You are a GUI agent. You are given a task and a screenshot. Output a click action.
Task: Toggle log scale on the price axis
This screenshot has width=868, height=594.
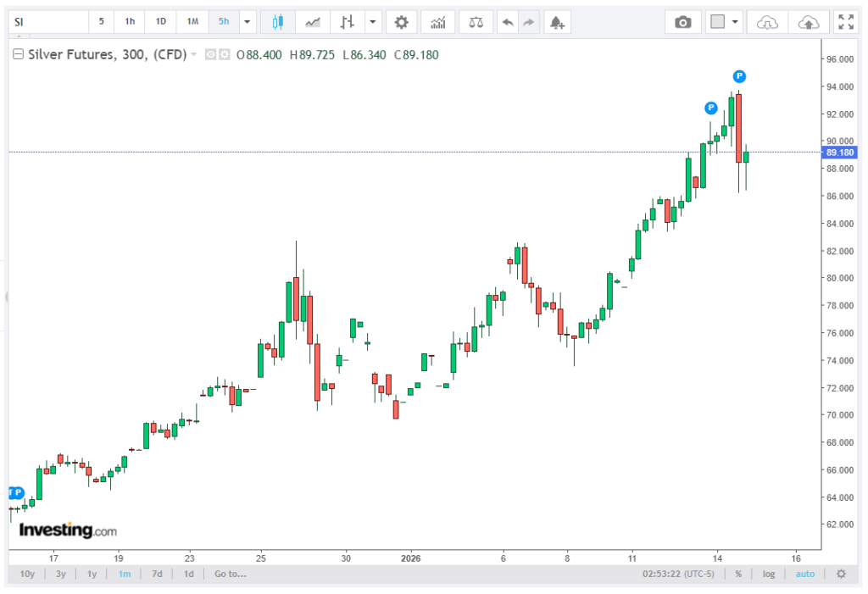[768, 574]
